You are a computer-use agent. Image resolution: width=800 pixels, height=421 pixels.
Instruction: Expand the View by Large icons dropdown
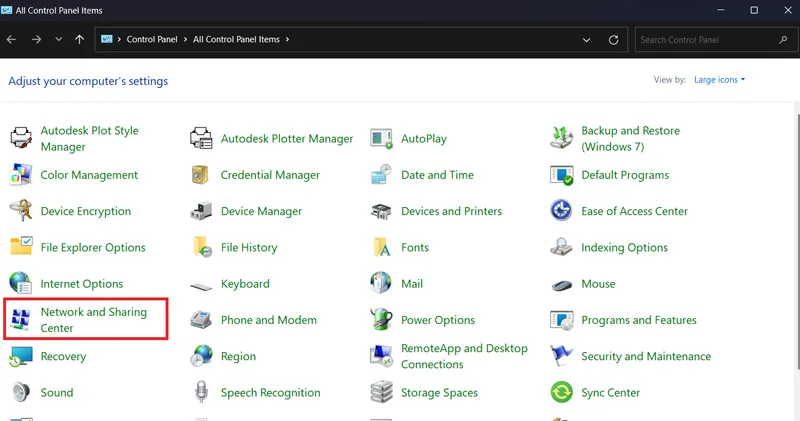tap(719, 80)
